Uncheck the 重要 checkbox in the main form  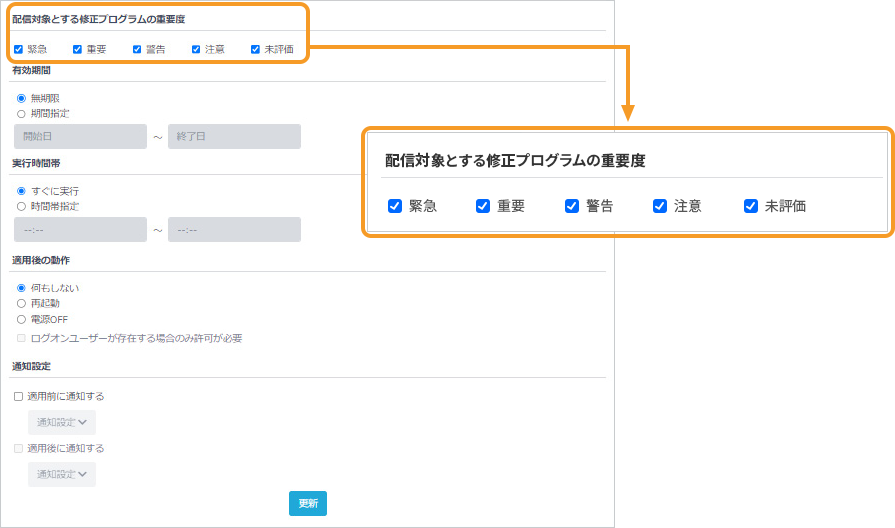point(77,49)
